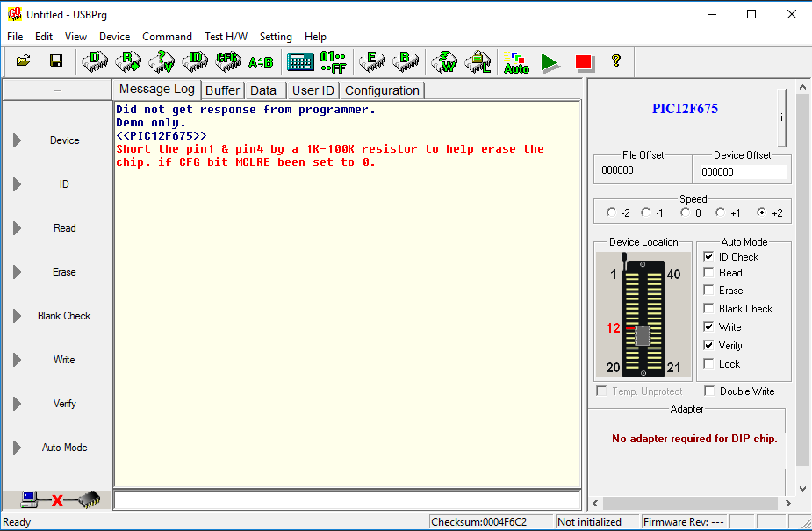Click the PIC12F675 device name link
This screenshot has height=531, width=812.
[685, 109]
